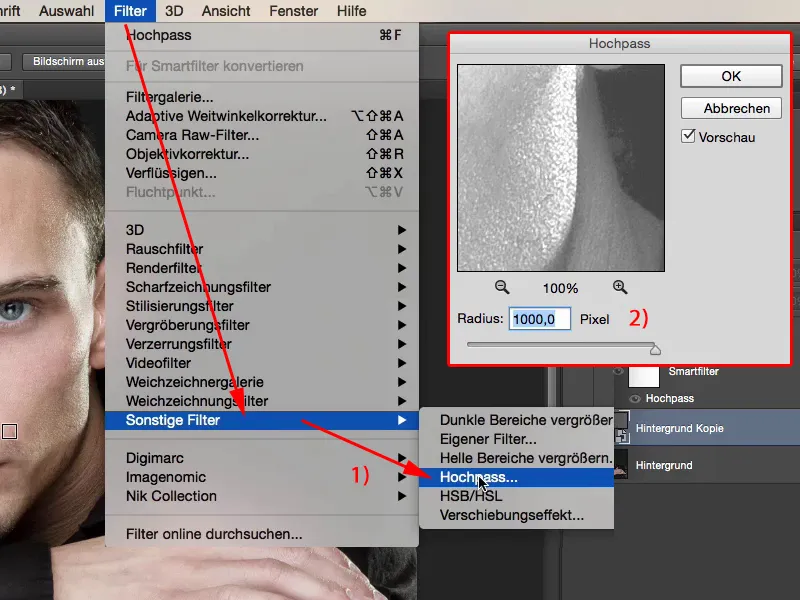Viewport: 800px width, 600px height.
Task: Choose Filter online durchsuchen...
Action: 262,534
